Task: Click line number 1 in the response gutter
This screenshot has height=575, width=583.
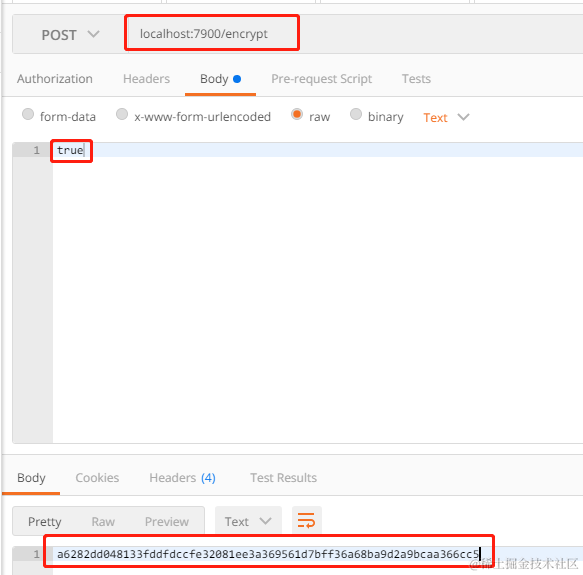Action: coord(36,554)
